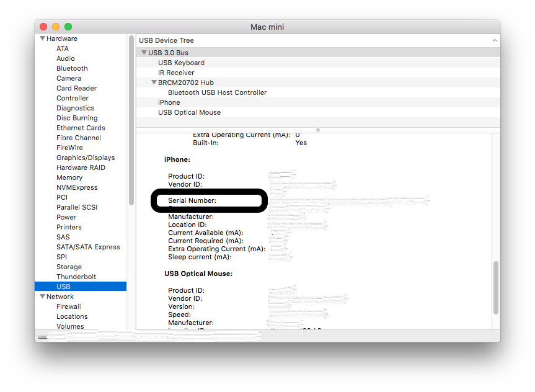
Task: Open Diagnostics section
Action: pyautogui.click(x=76, y=108)
